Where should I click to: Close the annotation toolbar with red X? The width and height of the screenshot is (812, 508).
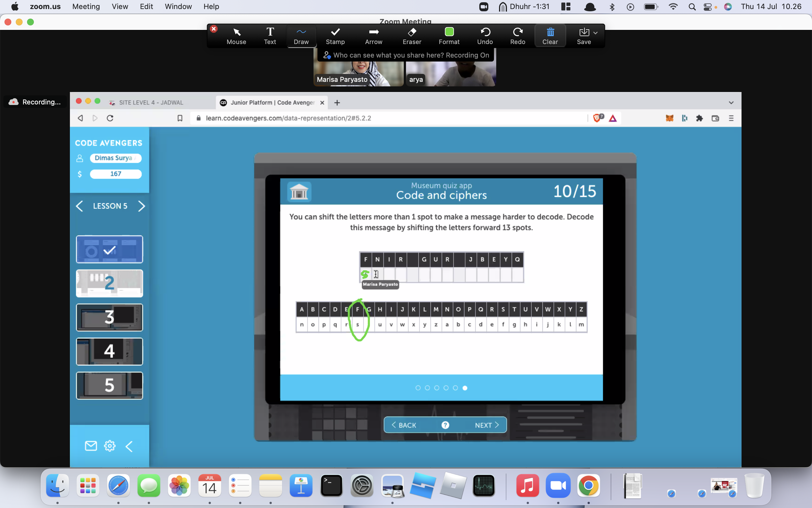pyautogui.click(x=214, y=29)
